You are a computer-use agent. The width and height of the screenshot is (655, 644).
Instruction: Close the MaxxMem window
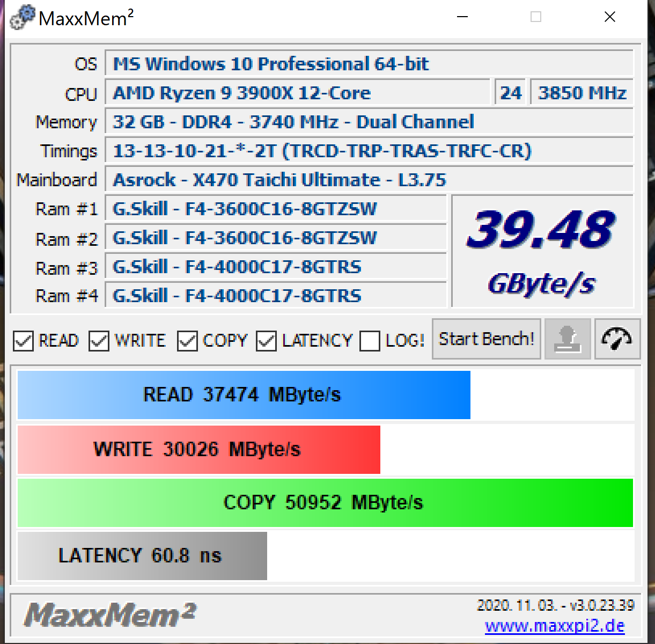[610, 17]
